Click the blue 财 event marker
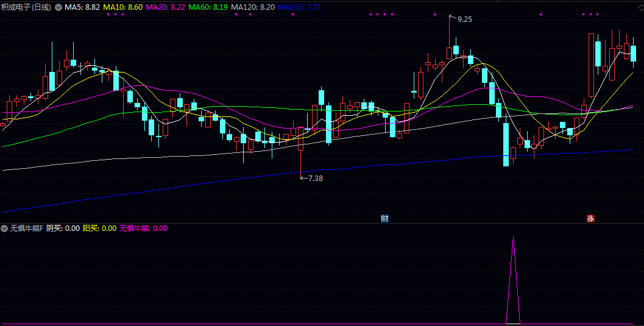Image resolution: width=644 pixels, height=326 pixels. 384,219
